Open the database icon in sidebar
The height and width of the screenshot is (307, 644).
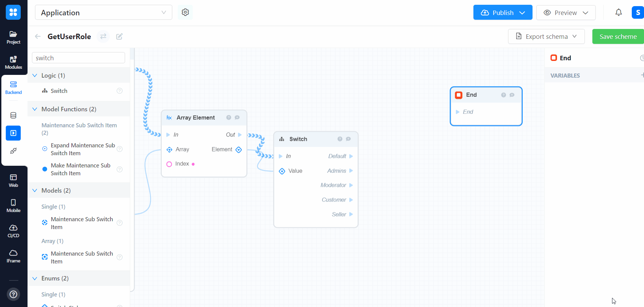tap(13, 115)
